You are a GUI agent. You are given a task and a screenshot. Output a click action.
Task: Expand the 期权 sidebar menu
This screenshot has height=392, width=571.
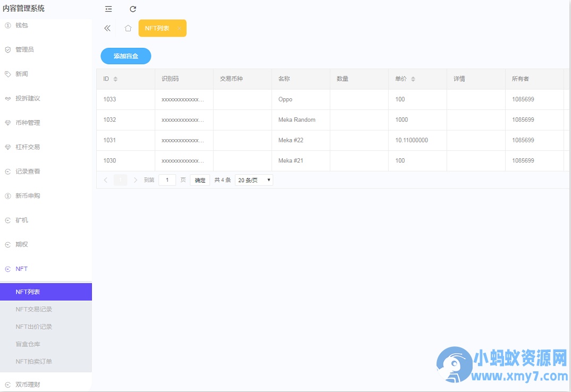pos(46,244)
